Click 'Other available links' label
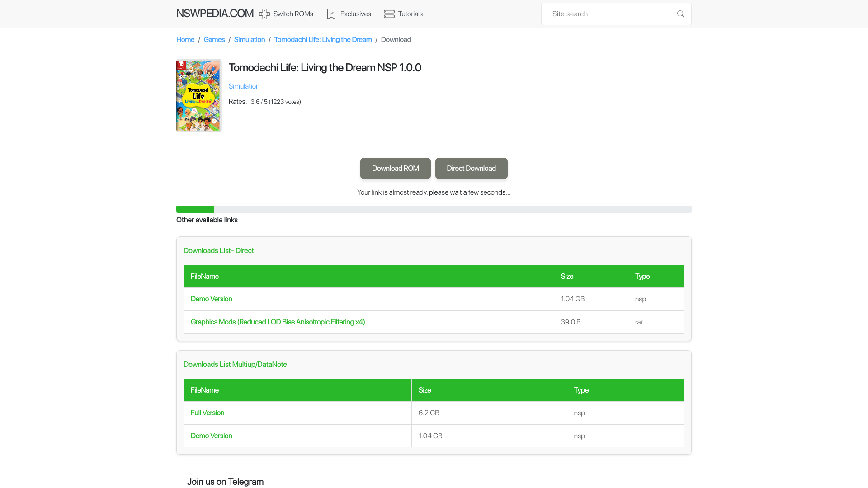This screenshot has width=868, height=488. (x=207, y=220)
